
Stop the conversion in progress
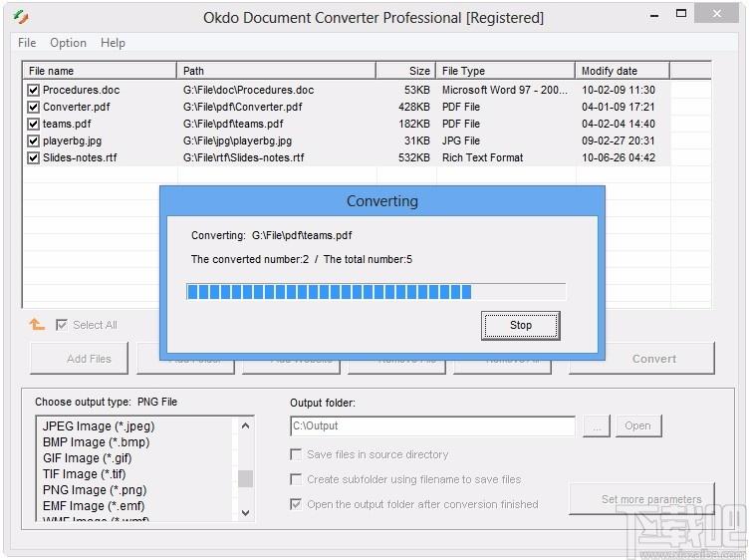(520, 326)
